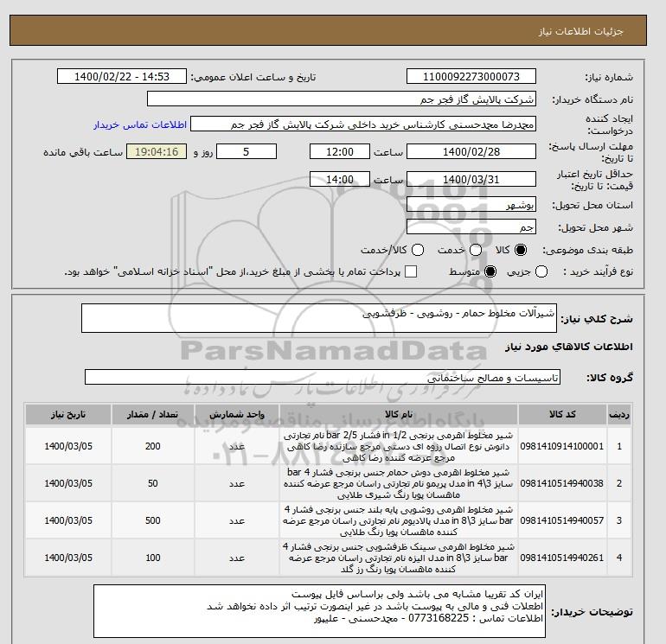Click the need date 1400/03/05 in row 4
The width and height of the screenshot is (666, 644).
(x=68, y=558)
